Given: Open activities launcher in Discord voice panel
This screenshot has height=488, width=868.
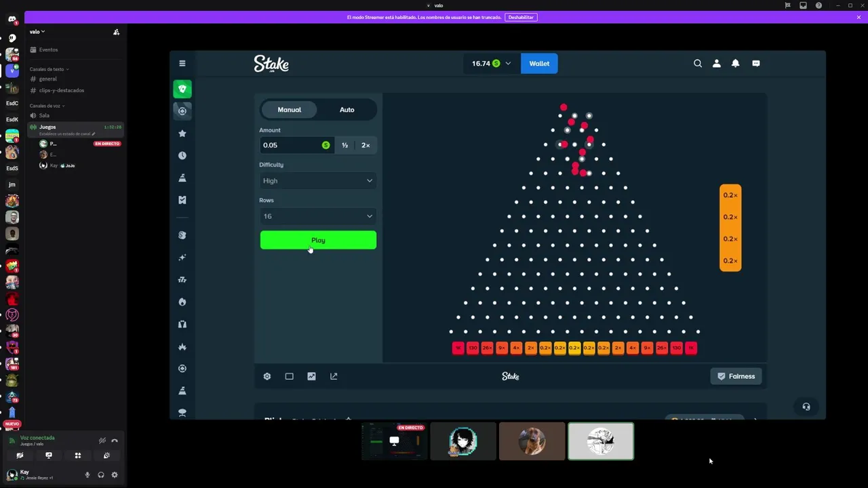Looking at the screenshot, I should pos(78,455).
